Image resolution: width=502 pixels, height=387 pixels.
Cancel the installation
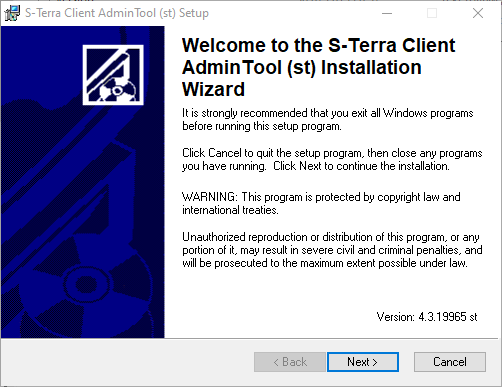pos(450,362)
